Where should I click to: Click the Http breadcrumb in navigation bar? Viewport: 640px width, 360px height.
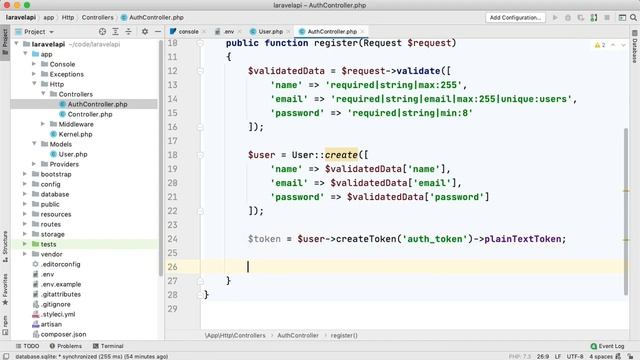point(68,18)
